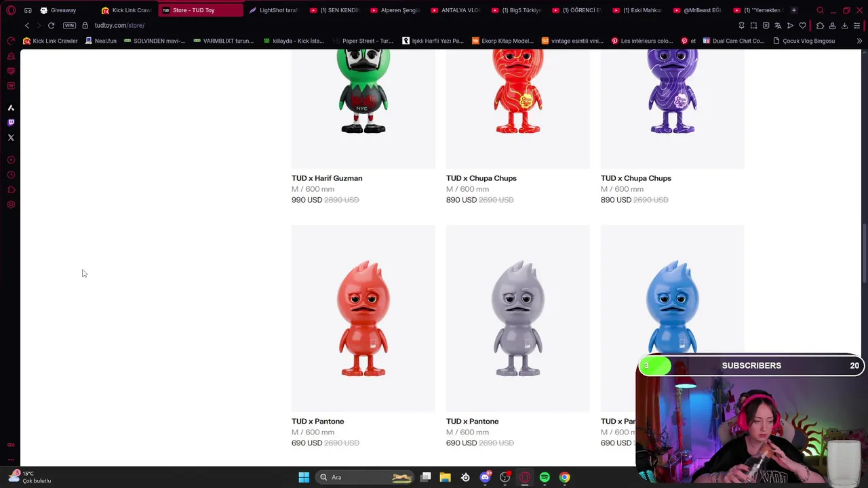Open the easy setup menu icon

click(857, 26)
